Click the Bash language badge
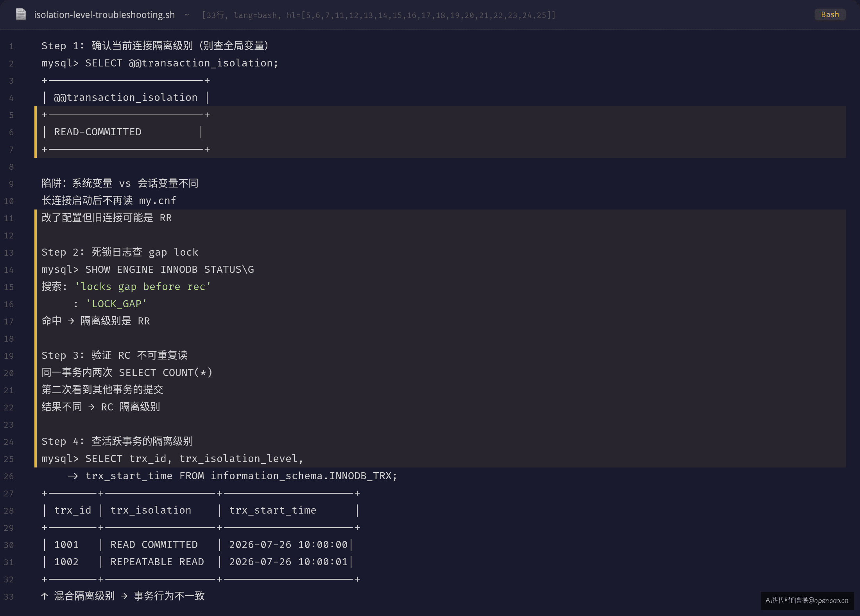This screenshot has width=860, height=616. pos(830,14)
